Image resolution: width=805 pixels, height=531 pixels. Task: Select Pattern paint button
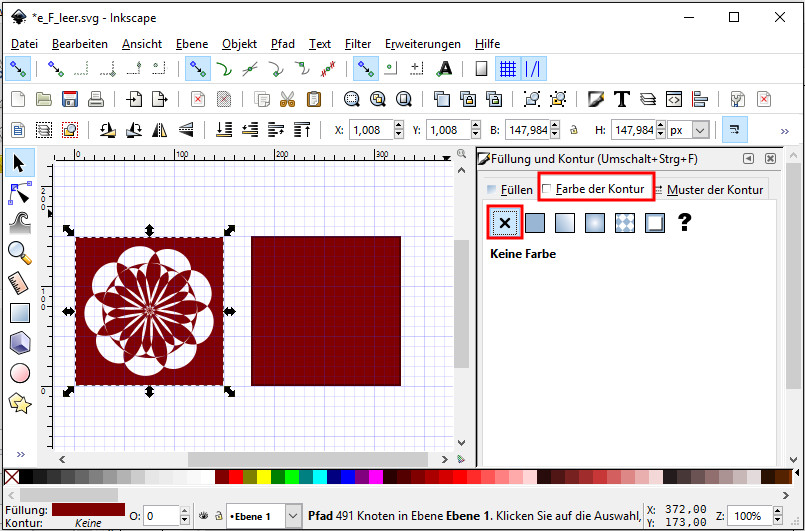(x=624, y=222)
